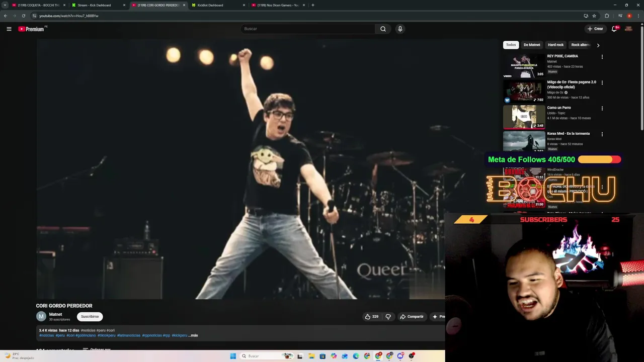The width and height of the screenshot is (644, 362).
Task: Open the Ordenar por comments sort dropdown
Action: (x=97, y=349)
